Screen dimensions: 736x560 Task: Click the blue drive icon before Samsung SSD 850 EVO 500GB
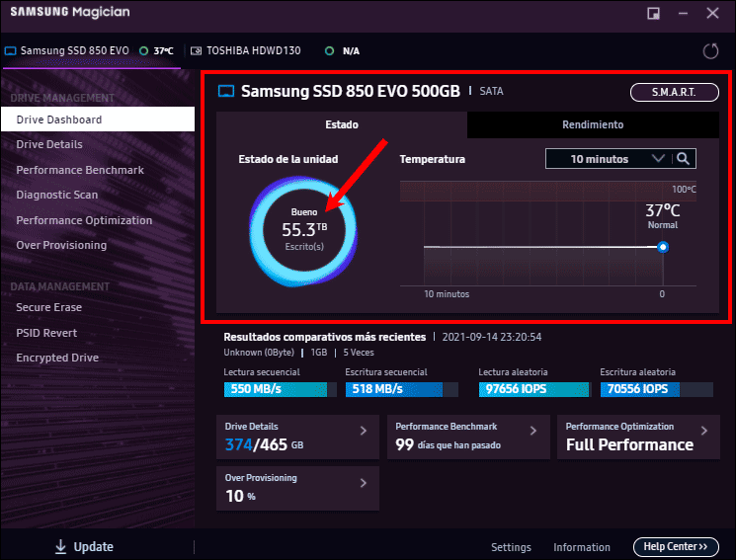click(x=226, y=91)
